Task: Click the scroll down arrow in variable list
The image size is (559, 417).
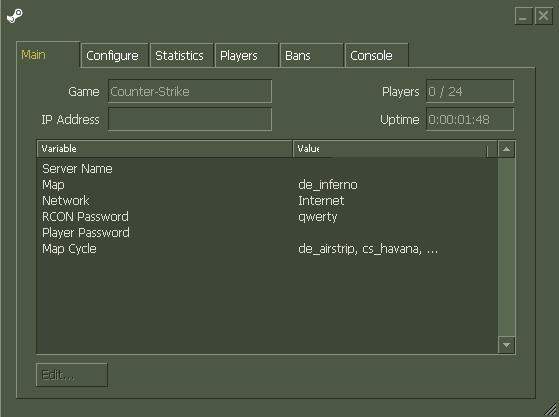Action: [x=506, y=345]
